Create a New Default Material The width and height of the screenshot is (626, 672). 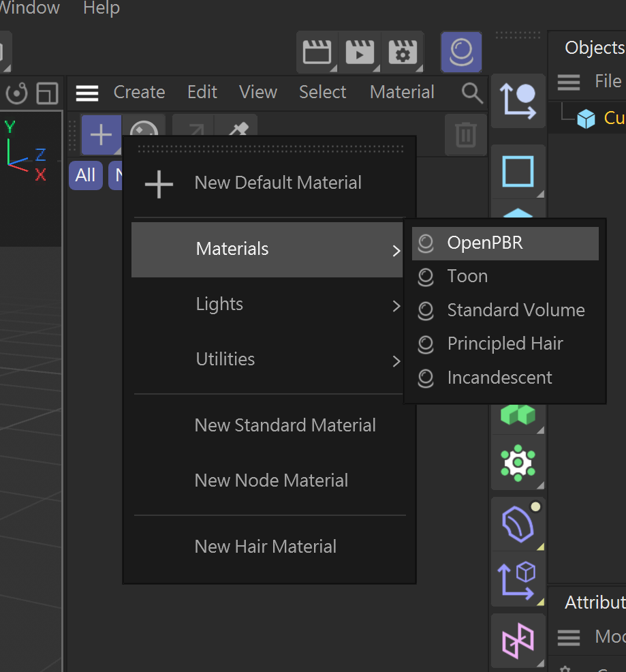[x=277, y=183]
